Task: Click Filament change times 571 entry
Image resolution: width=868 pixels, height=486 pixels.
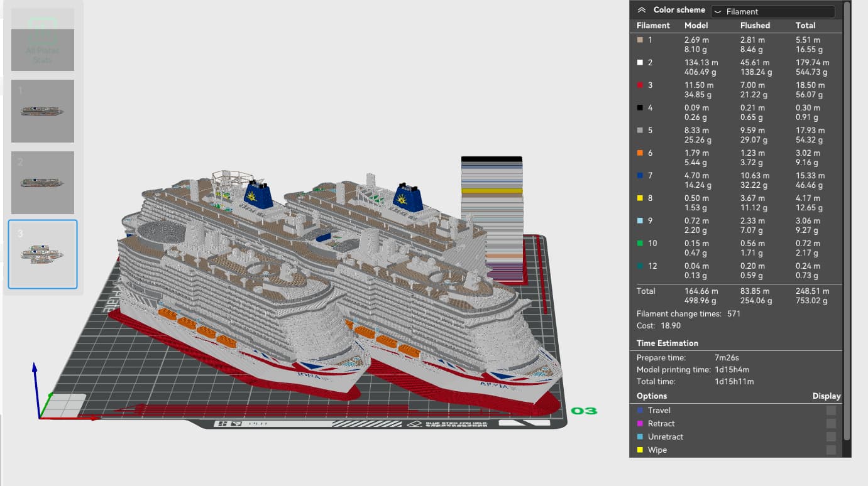Action: 688,313
